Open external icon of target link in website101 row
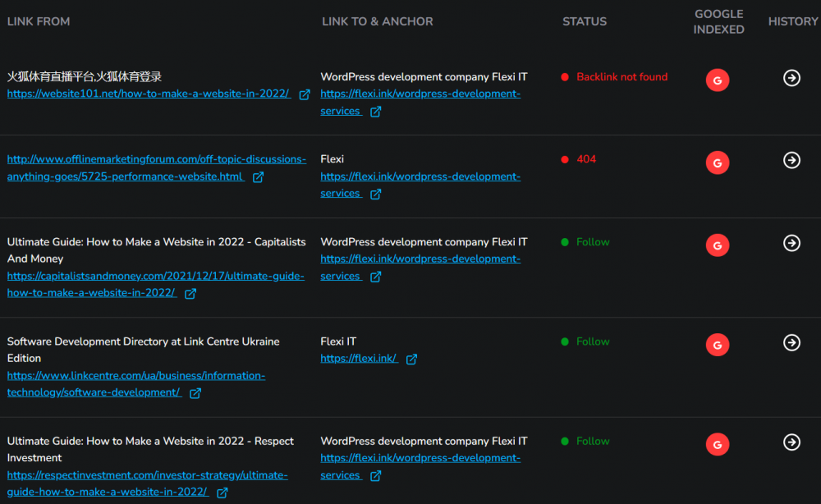The image size is (821, 504). tap(375, 112)
